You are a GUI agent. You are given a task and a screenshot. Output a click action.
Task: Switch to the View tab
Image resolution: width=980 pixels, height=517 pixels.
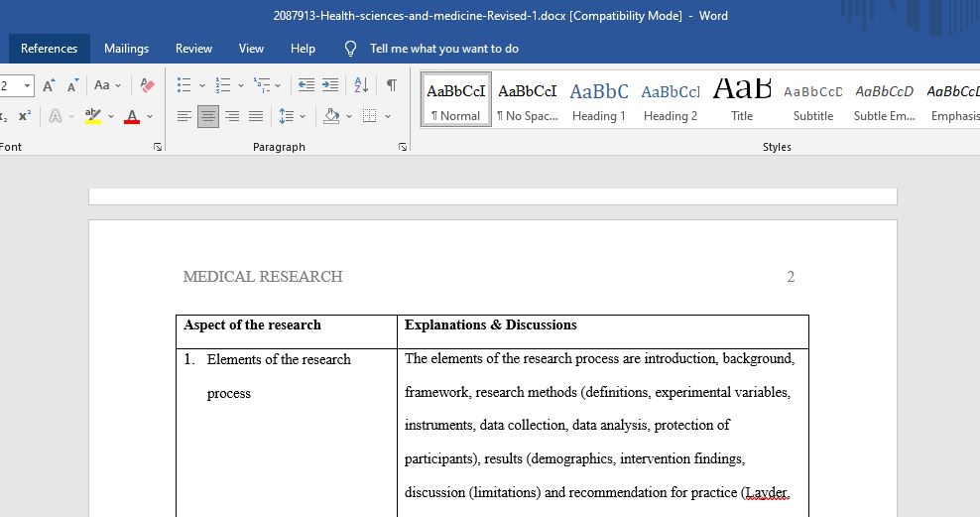point(251,49)
